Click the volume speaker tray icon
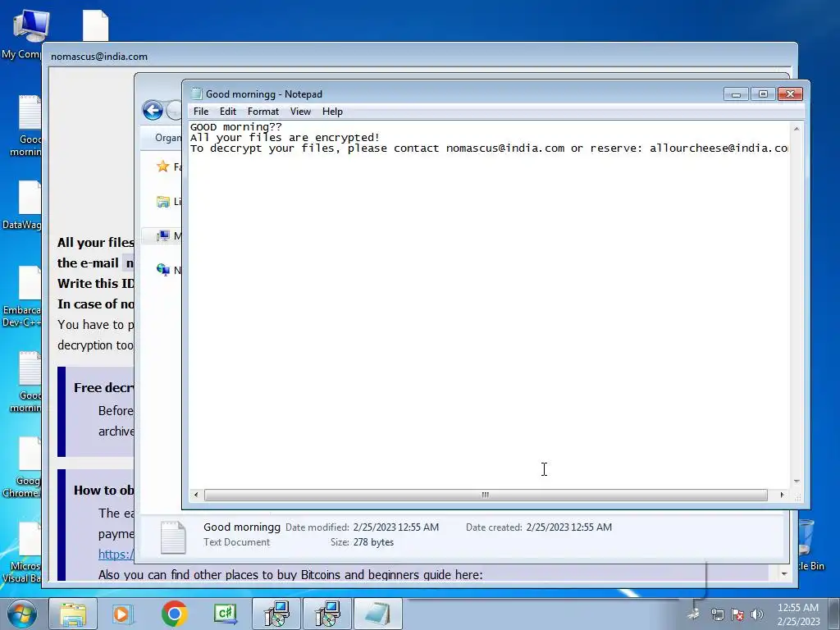 (x=757, y=614)
